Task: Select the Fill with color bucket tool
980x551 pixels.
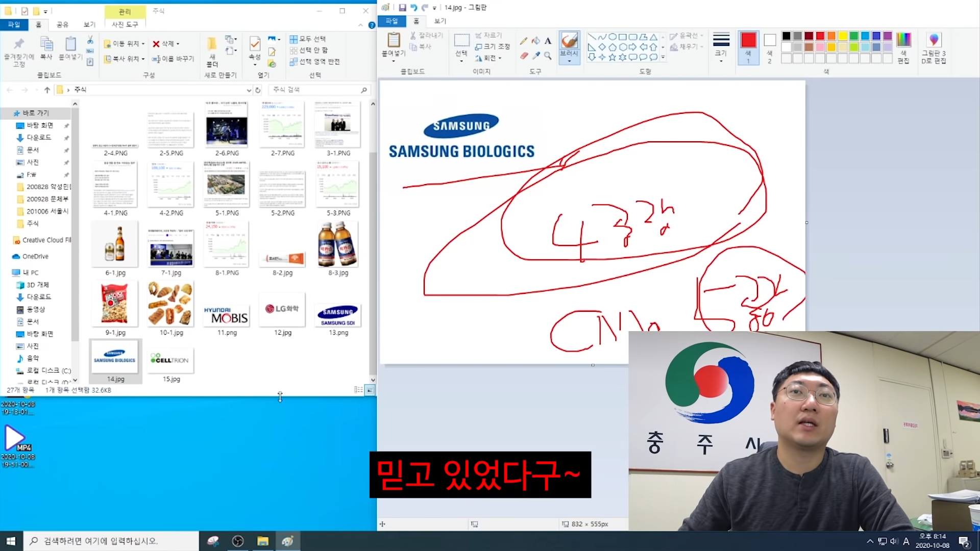Action: 535,41
